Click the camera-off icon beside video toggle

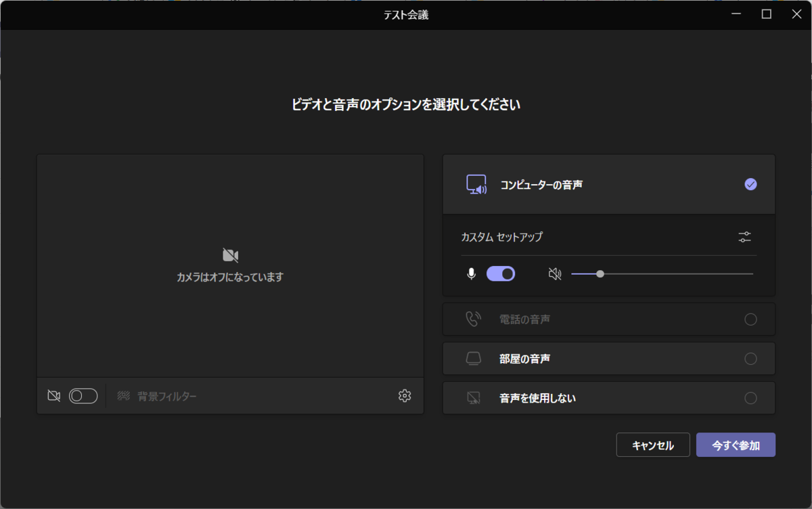(x=54, y=396)
